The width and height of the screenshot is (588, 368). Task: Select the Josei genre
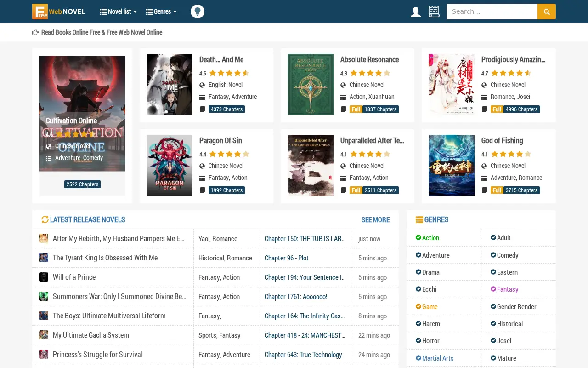[501, 341]
